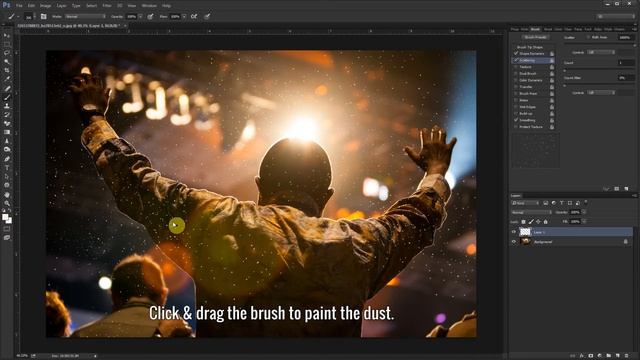The height and width of the screenshot is (360, 640).
Task: Open the Tool Preset picker arrow
Action: (x=18, y=16)
